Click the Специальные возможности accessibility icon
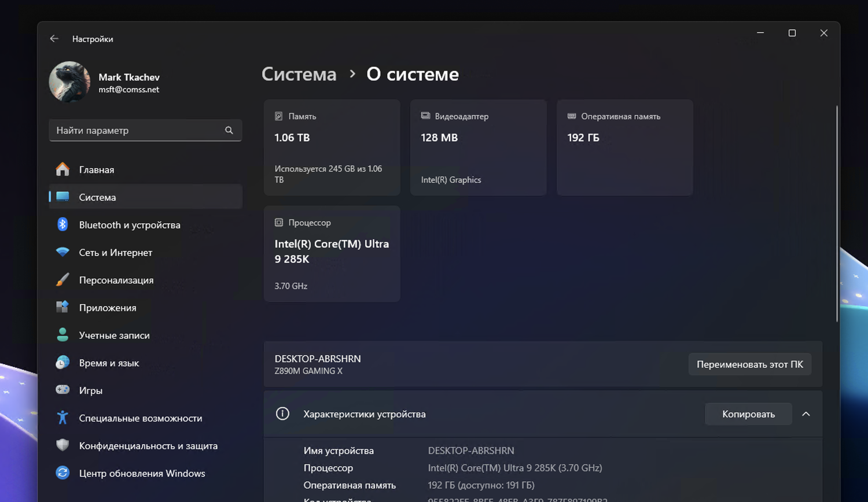Viewport: 868px width, 502px height. pos(62,418)
